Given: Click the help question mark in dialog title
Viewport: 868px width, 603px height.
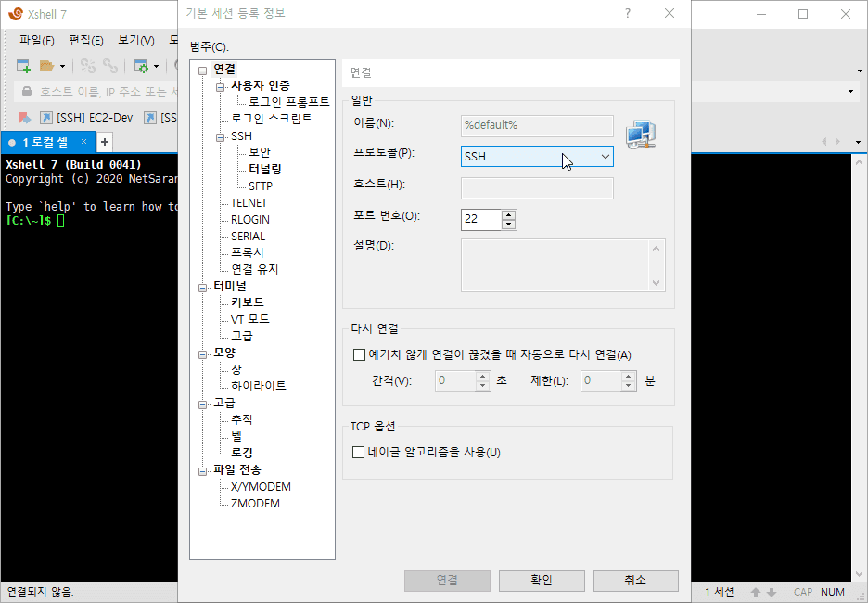Looking at the screenshot, I should [x=627, y=13].
